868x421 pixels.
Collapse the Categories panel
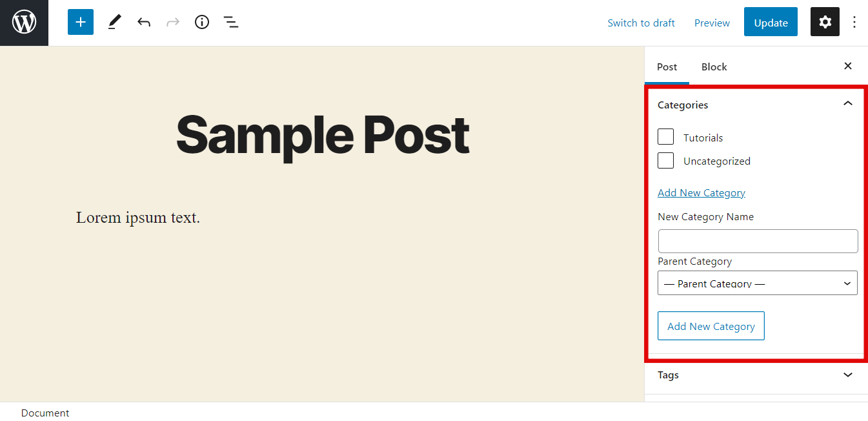coord(847,103)
